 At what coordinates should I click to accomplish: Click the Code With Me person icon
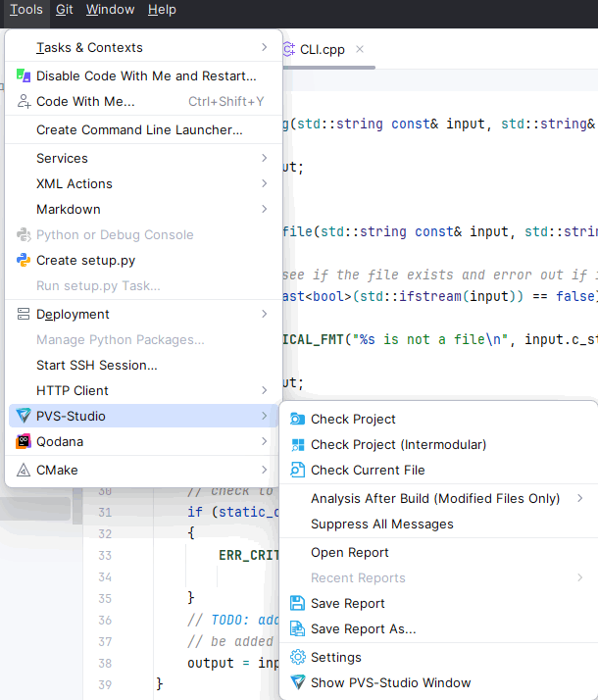click(x=24, y=101)
